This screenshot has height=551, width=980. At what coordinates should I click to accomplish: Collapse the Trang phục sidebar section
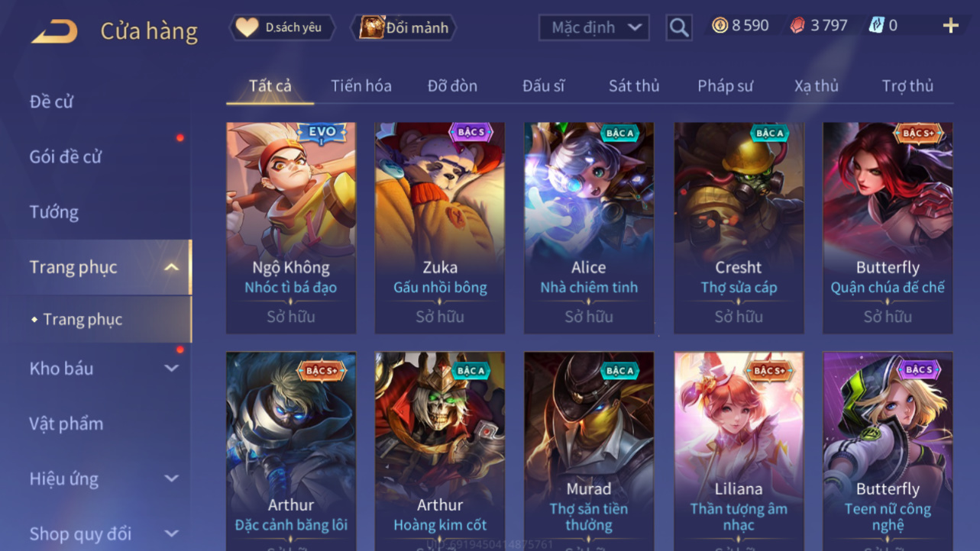[x=172, y=267]
